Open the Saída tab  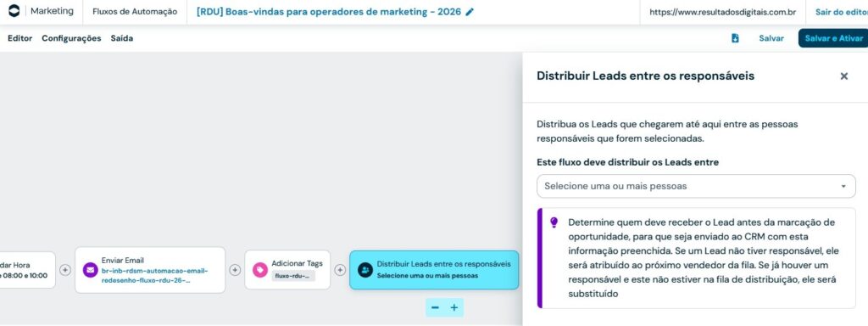click(x=122, y=38)
